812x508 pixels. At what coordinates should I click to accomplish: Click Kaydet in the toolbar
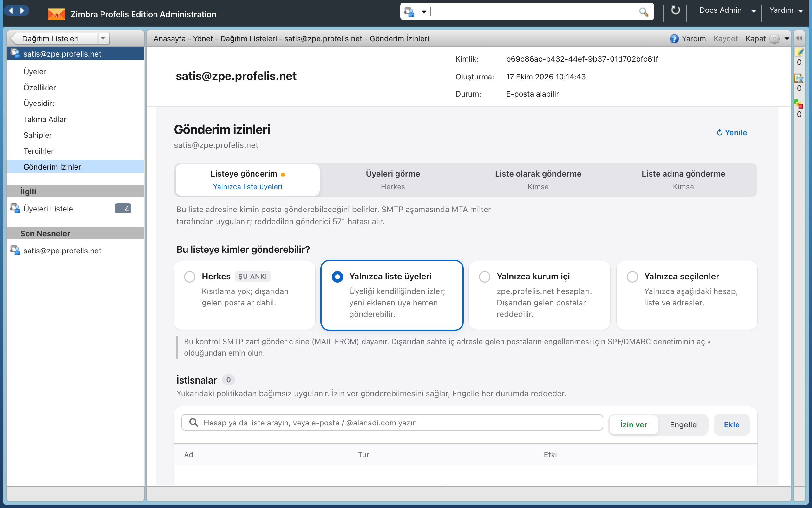725,39
